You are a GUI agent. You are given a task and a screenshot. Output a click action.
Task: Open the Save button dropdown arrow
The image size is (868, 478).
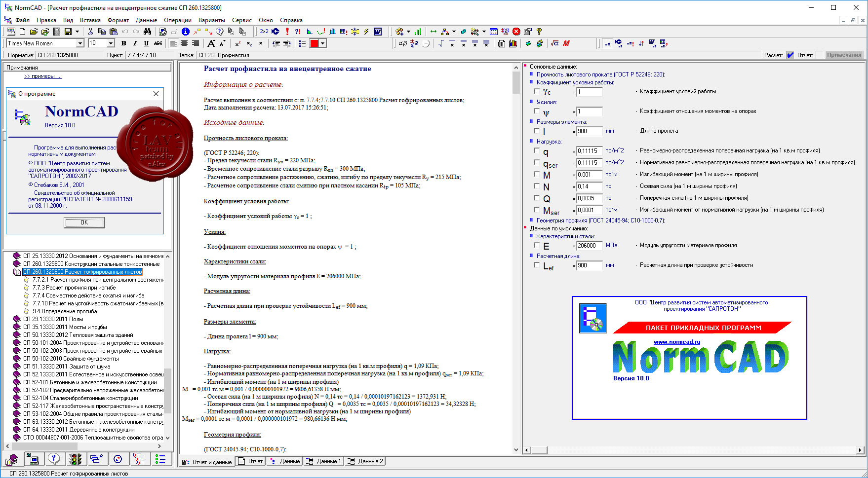(77, 32)
